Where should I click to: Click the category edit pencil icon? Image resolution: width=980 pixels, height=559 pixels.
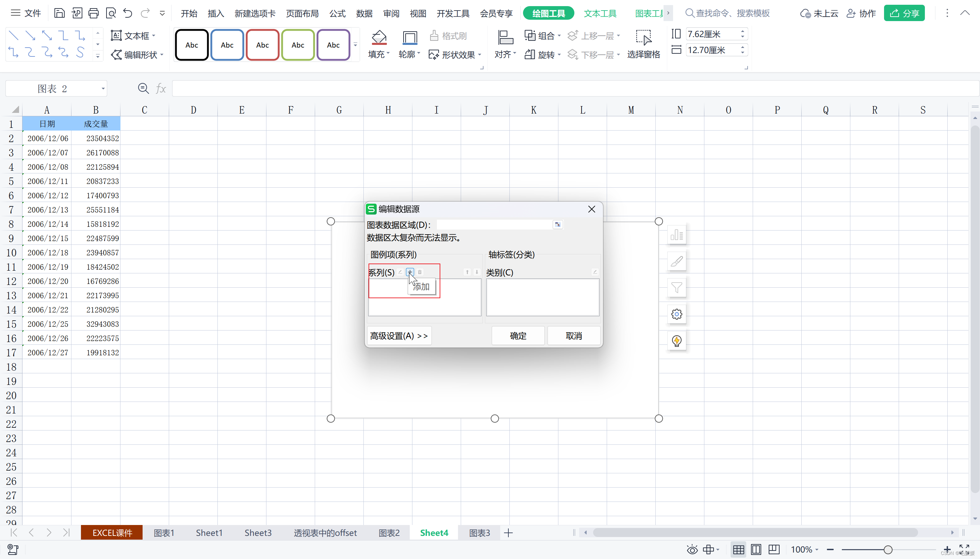(595, 272)
